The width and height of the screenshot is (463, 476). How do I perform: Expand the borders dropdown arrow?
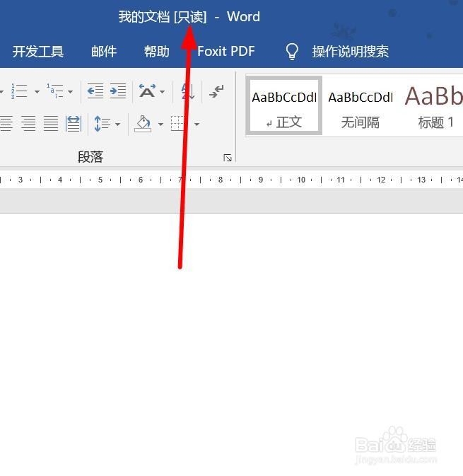pos(197,124)
